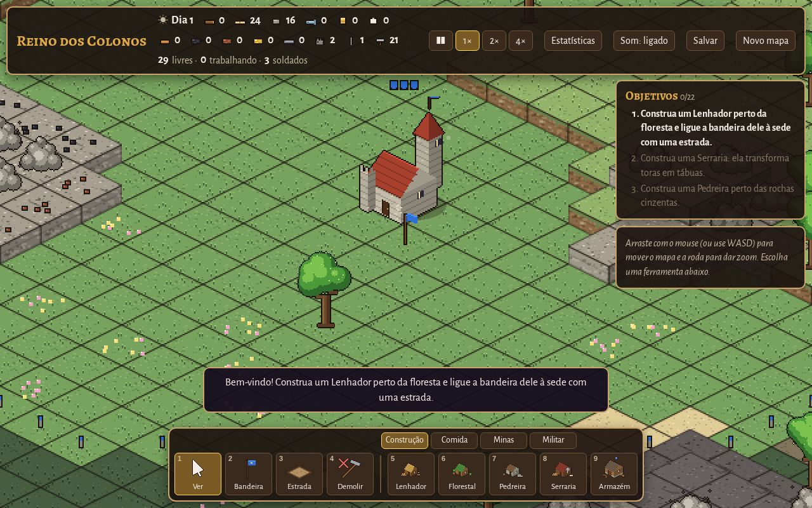Click the "Bem-vindo!" welcome message box

point(406,390)
